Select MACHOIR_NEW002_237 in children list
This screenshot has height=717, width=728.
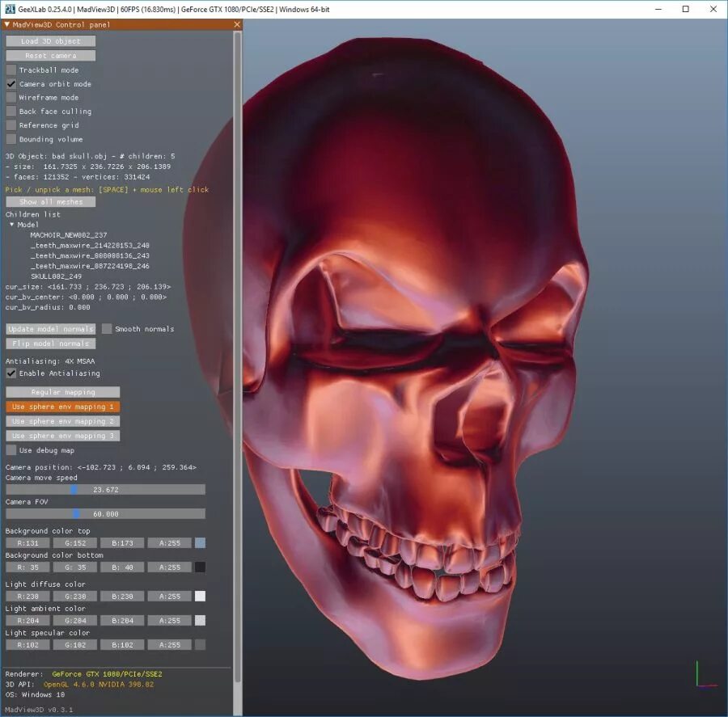pyautogui.click(x=69, y=234)
